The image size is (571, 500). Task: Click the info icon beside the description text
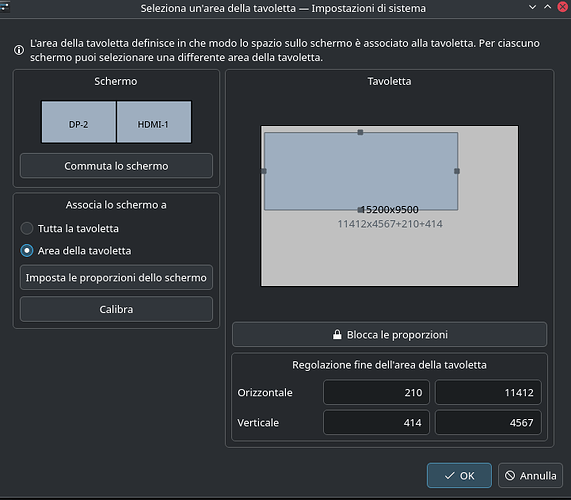pos(19,50)
